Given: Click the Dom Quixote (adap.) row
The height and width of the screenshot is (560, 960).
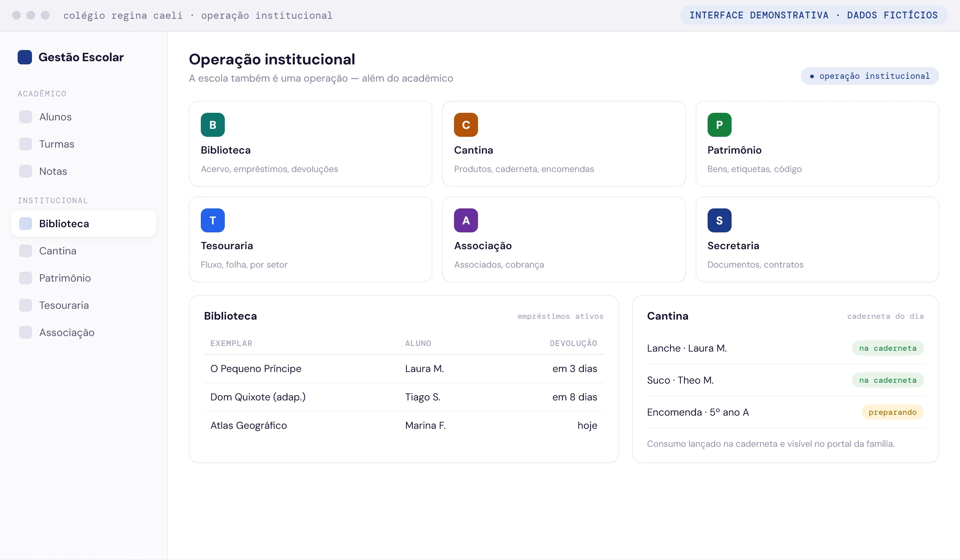Looking at the screenshot, I should click(404, 397).
